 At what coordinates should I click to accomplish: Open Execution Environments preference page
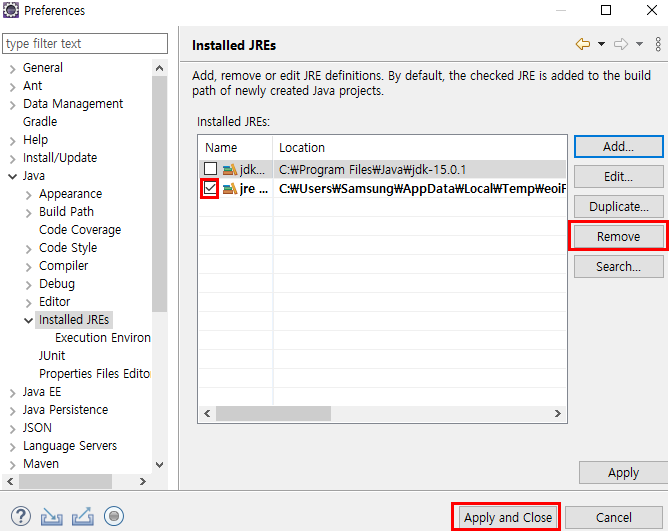[x=103, y=338]
